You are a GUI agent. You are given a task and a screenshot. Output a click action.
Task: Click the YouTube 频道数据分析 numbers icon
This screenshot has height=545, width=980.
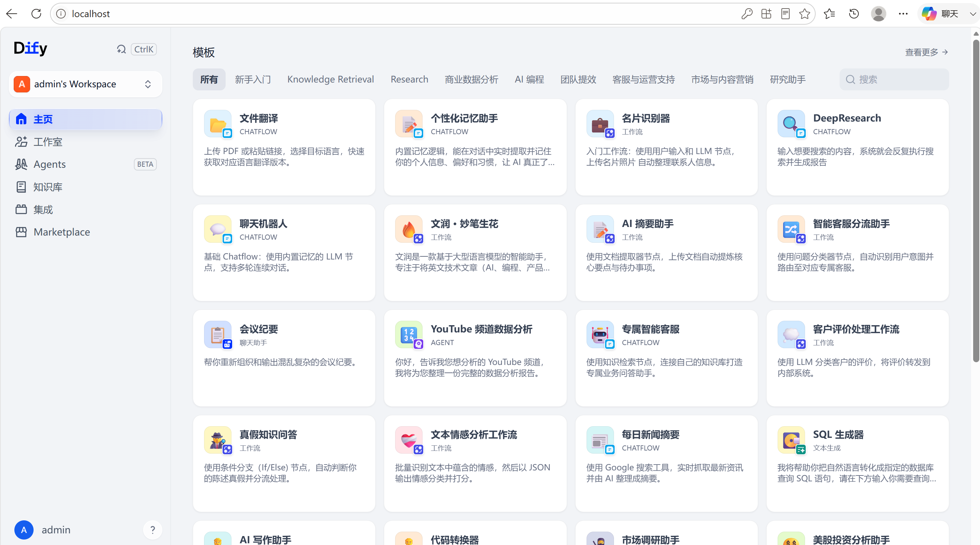coord(409,334)
